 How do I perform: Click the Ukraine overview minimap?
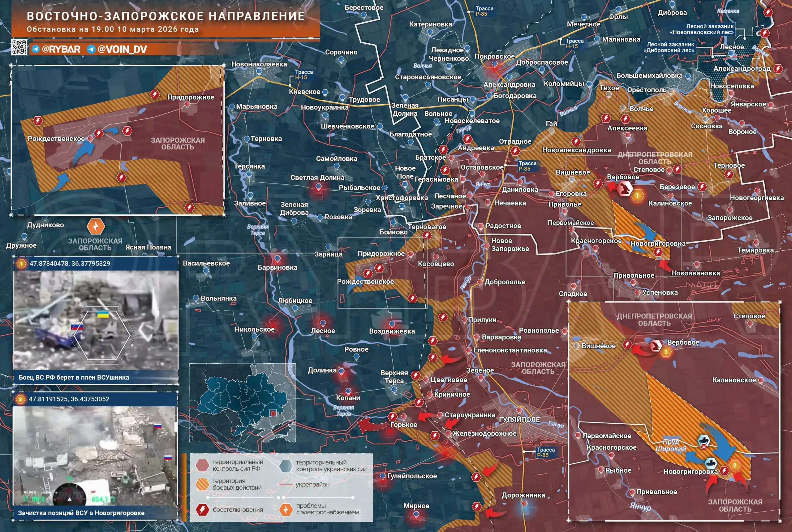[242, 403]
